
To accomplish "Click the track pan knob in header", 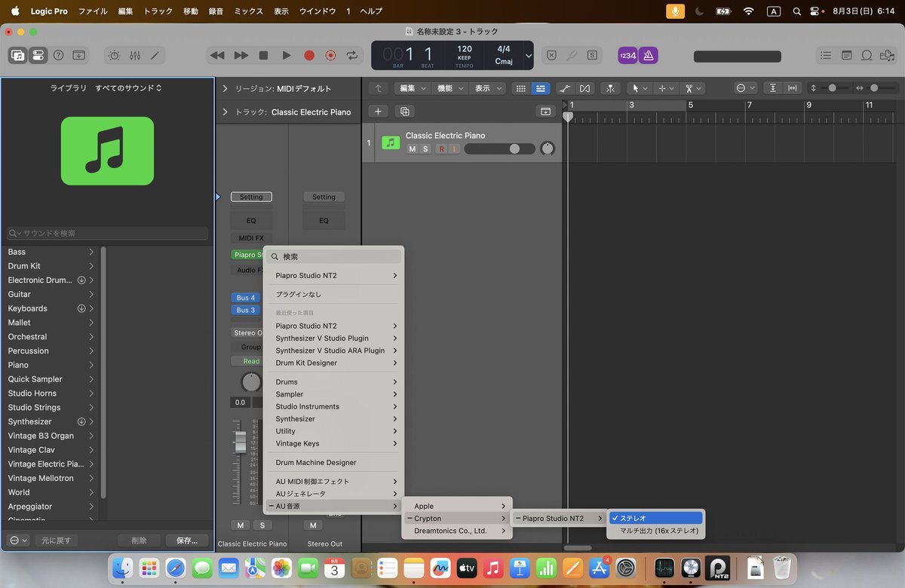I will coord(548,149).
